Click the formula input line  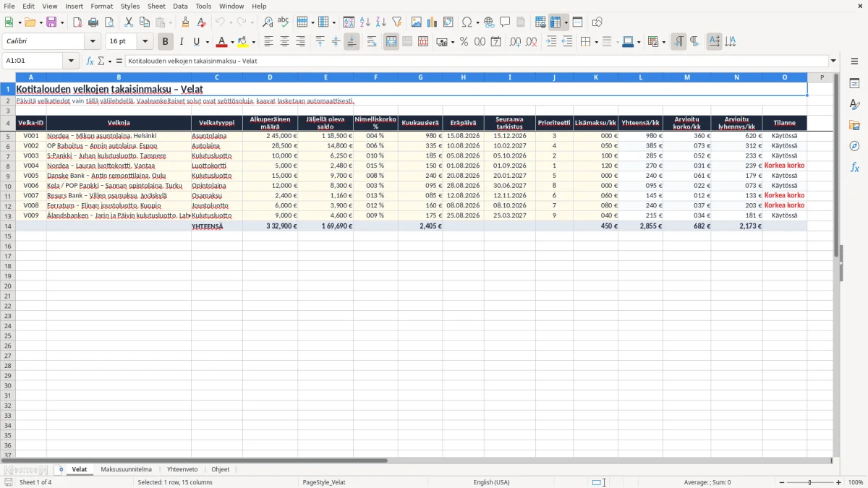point(477,61)
